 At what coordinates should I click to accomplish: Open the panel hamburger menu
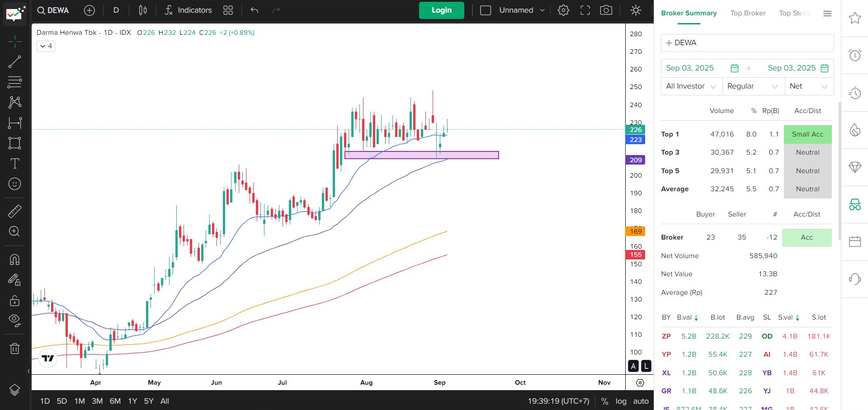tap(827, 14)
